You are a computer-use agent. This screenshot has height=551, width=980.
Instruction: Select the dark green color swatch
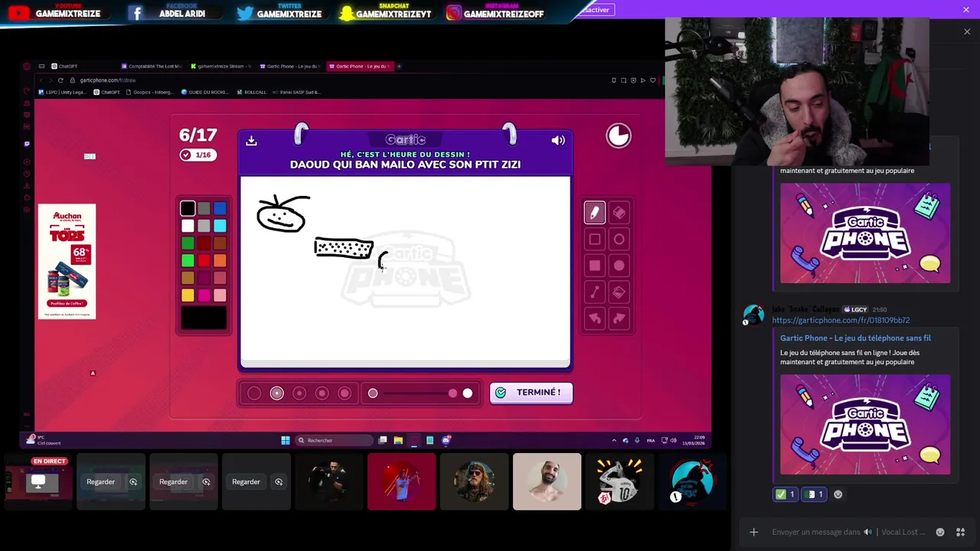[188, 243]
